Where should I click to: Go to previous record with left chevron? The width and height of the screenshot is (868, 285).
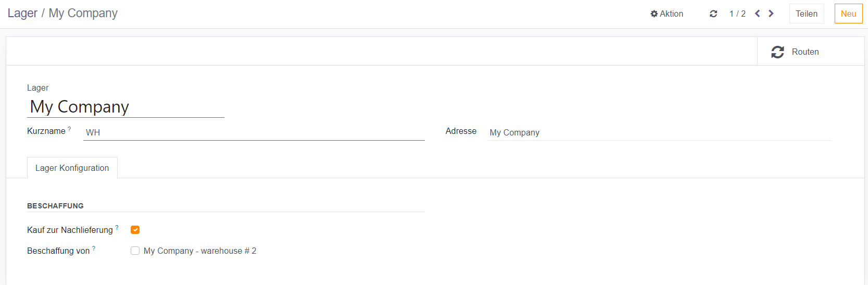758,14
